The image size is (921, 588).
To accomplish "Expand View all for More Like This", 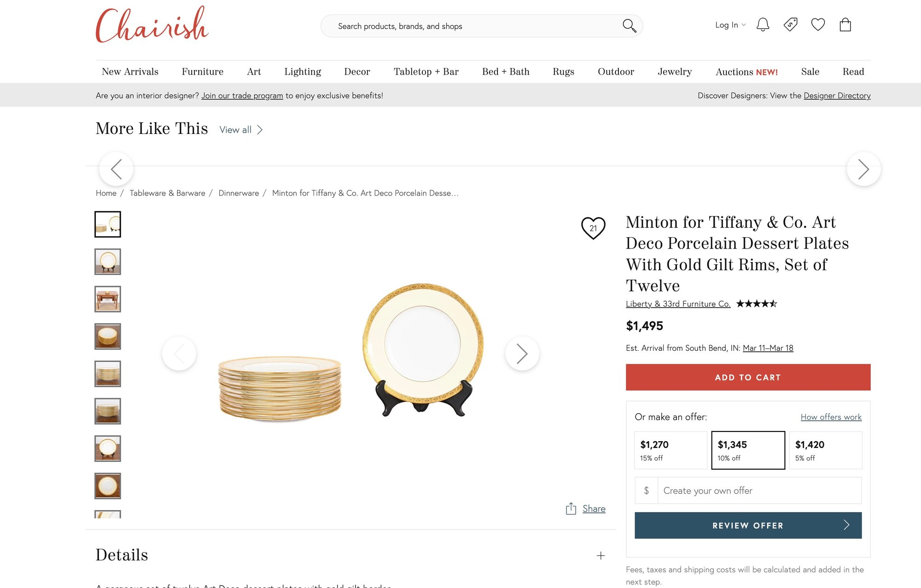I will pyautogui.click(x=241, y=130).
